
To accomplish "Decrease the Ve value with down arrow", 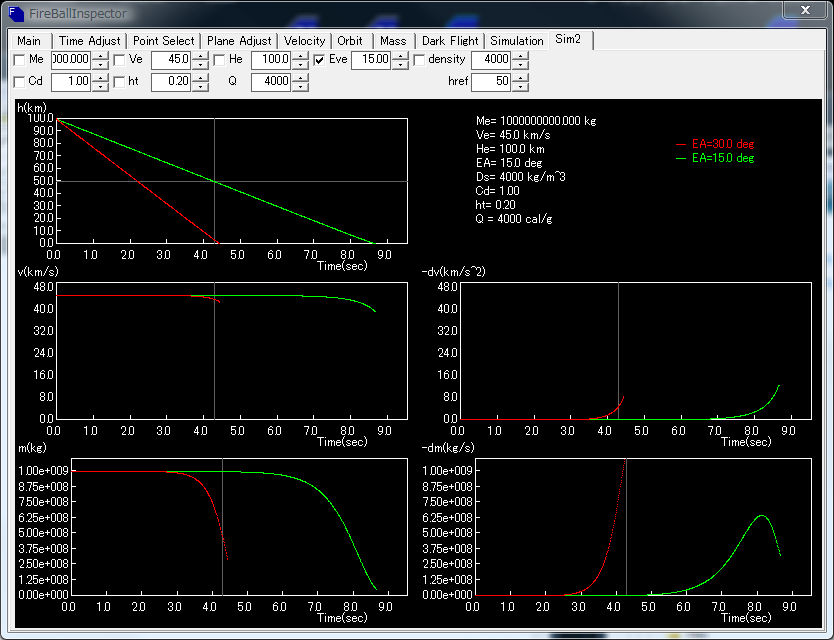I will click(200, 65).
